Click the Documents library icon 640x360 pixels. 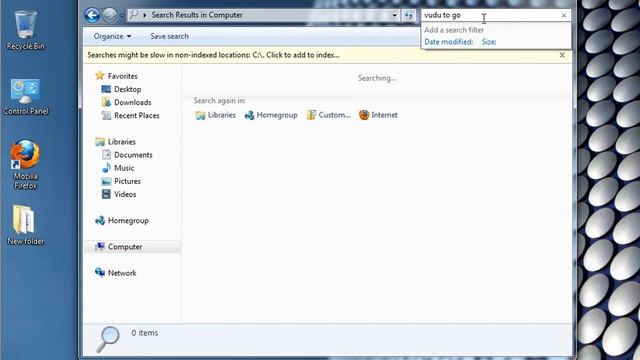pyautogui.click(x=106, y=155)
